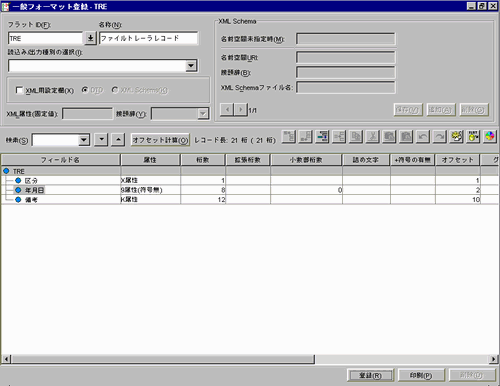Click the download arrow button beside TRE field
This screenshot has width=500, height=386.
(x=90, y=38)
